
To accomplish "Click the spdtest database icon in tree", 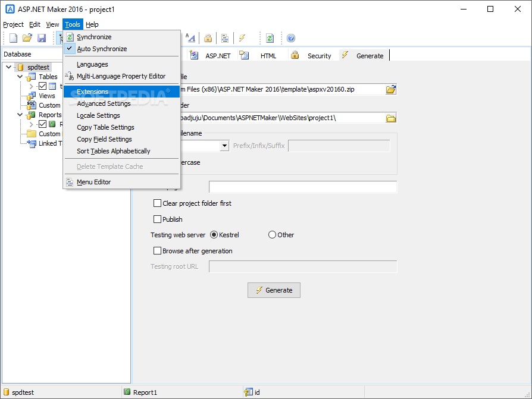I will (x=21, y=67).
